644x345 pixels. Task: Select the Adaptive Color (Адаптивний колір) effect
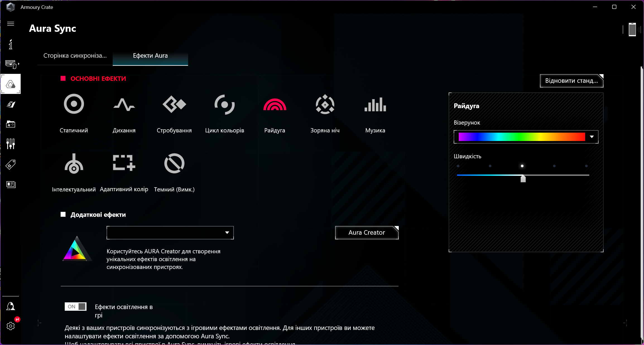pyautogui.click(x=124, y=162)
